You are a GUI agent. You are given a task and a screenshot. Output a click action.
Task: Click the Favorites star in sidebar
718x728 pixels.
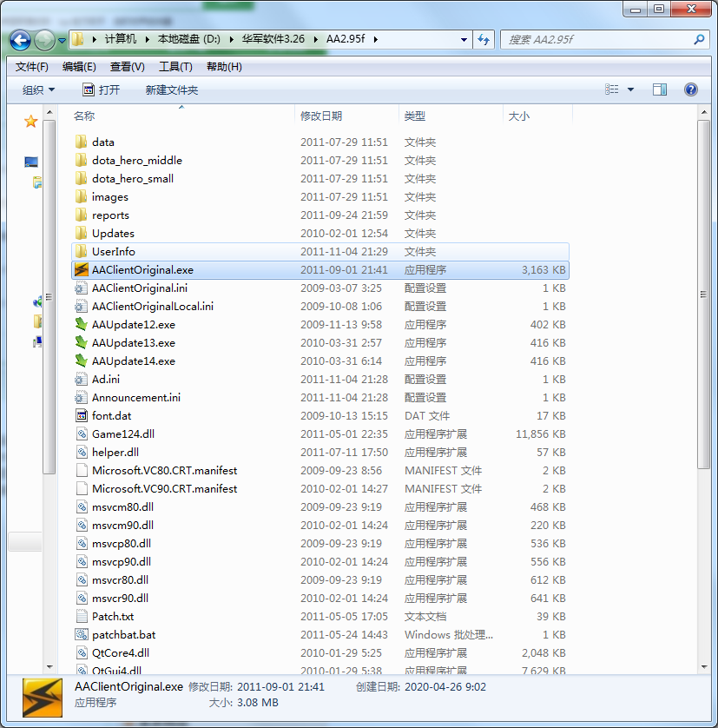[31, 122]
